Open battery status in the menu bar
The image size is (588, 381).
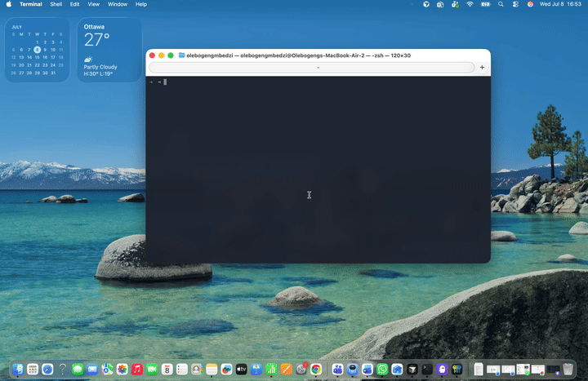(x=486, y=4)
